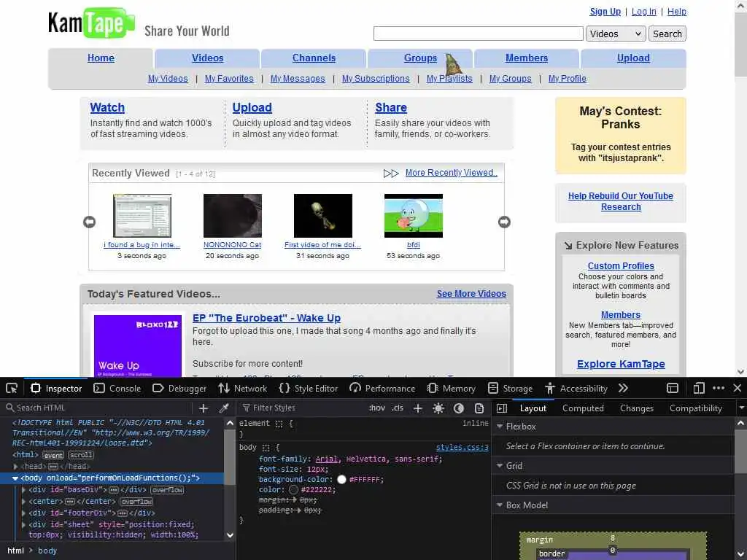The width and height of the screenshot is (747, 560).
Task: Click the KamTape Search button
Action: pos(667,34)
